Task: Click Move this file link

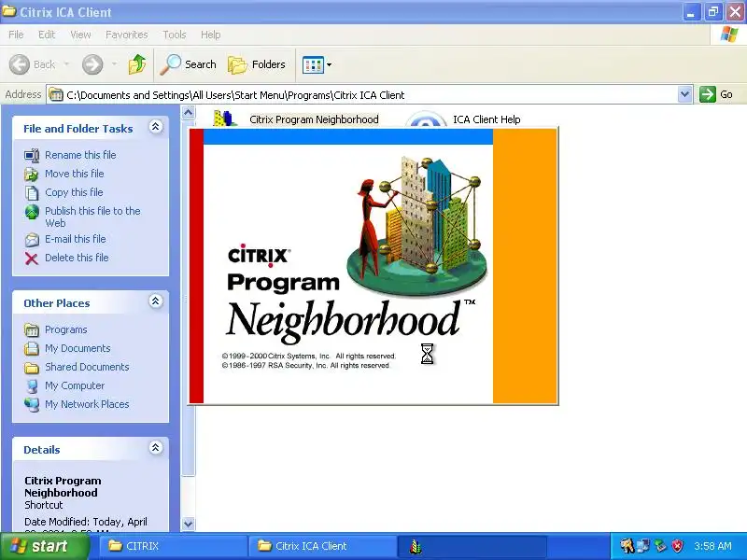Action: [75, 174]
